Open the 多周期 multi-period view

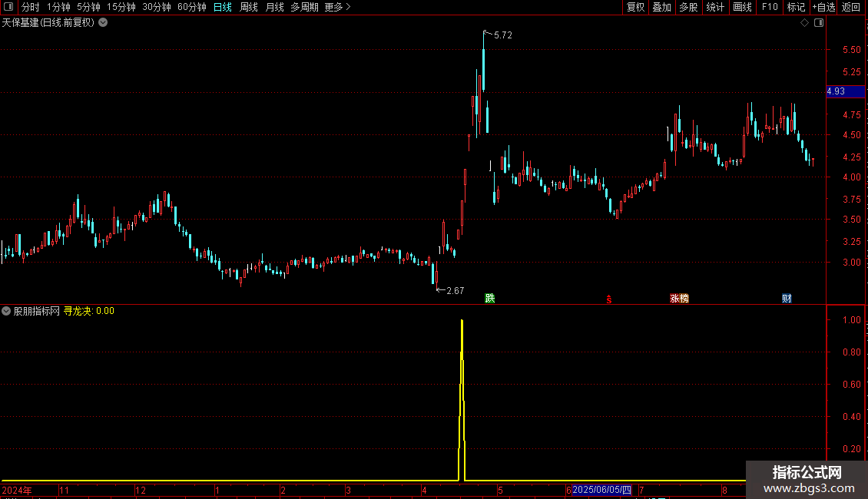pos(304,7)
